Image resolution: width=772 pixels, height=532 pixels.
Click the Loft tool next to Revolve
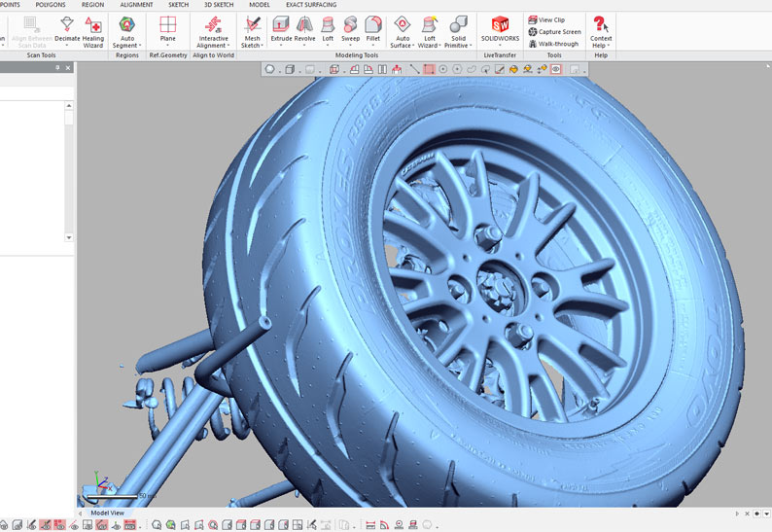click(328, 28)
